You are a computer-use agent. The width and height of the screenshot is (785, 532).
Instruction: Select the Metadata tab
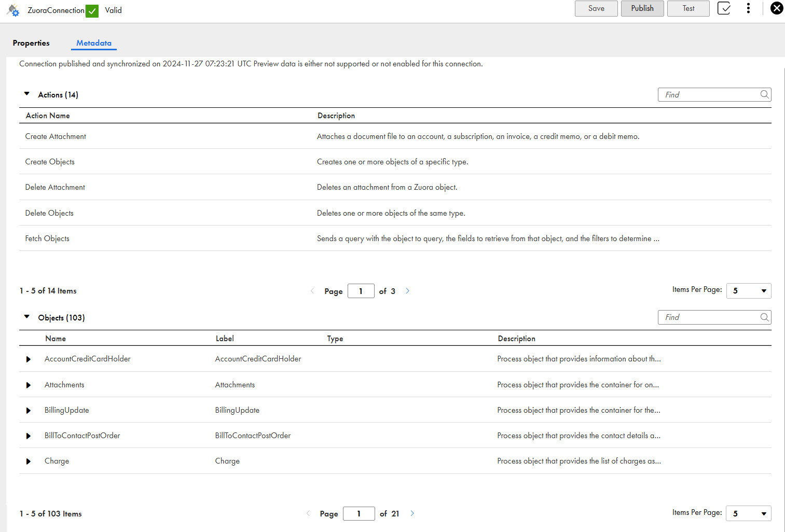pos(94,43)
